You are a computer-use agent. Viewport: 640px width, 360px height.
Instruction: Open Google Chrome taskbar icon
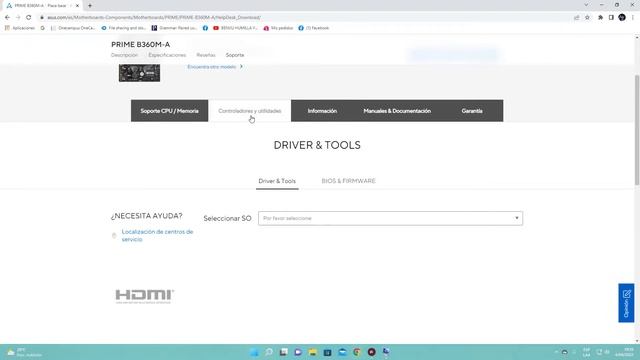pos(357,352)
